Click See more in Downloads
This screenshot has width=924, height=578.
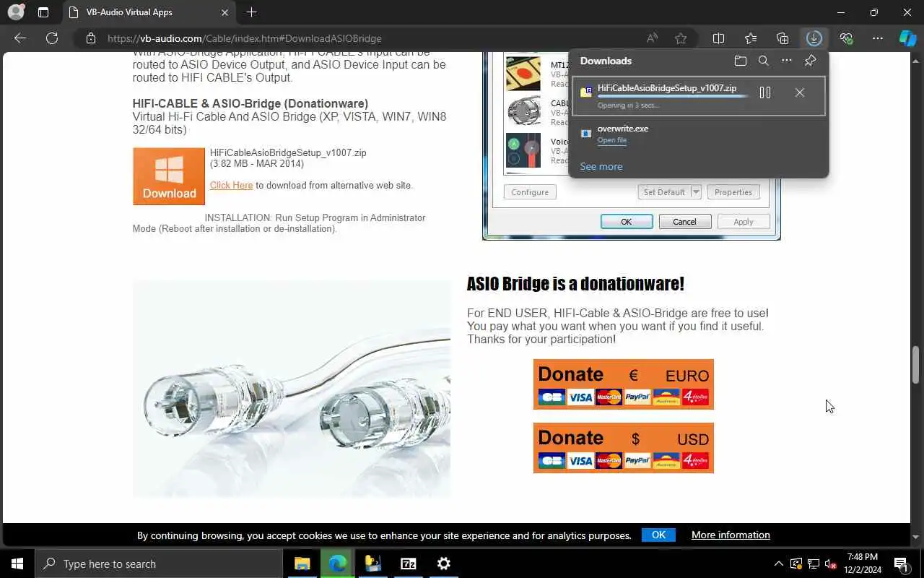coord(601,166)
